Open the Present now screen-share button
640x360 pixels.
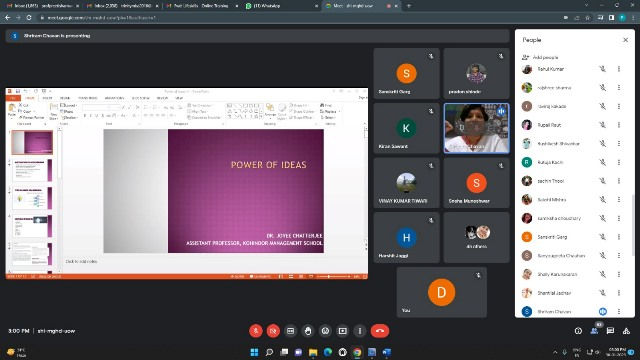point(342,331)
